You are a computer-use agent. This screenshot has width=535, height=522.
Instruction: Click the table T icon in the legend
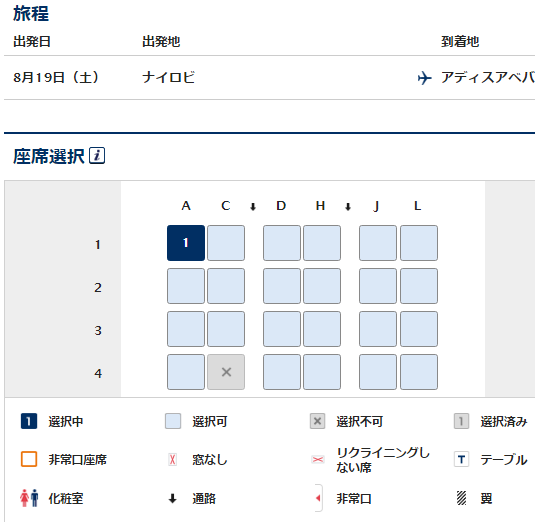[461, 459]
